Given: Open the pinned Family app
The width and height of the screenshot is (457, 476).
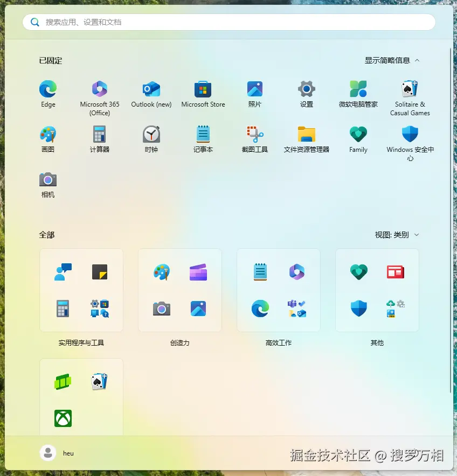Looking at the screenshot, I should point(358,139).
